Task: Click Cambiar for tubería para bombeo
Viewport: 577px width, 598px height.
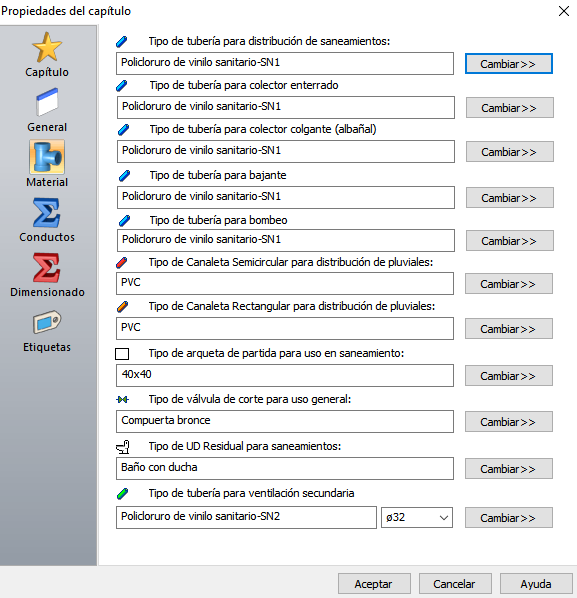Action: tap(509, 241)
